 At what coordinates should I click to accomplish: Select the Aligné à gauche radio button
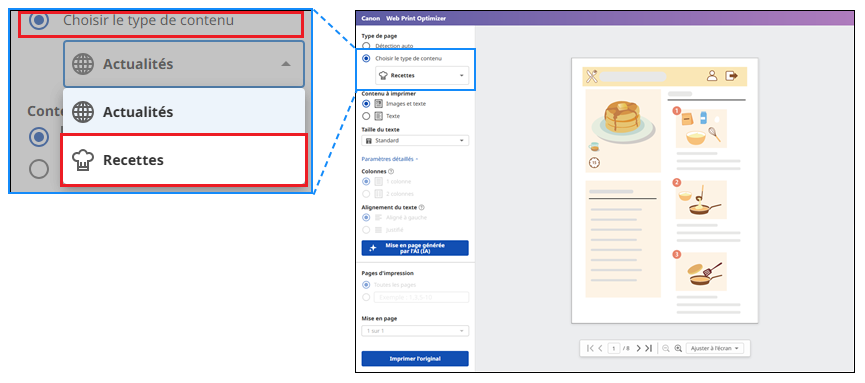click(366, 217)
